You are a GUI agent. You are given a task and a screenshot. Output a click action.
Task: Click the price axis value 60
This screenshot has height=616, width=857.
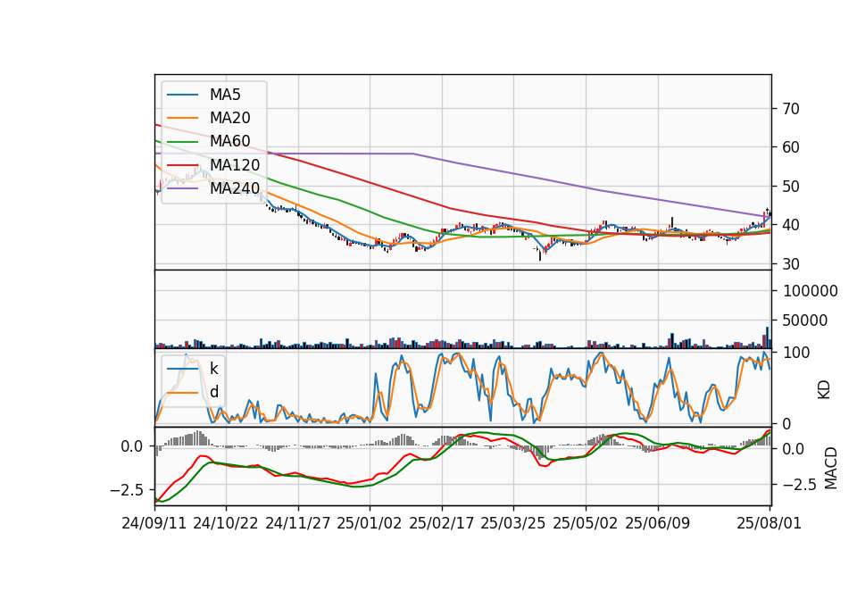tap(791, 147)
